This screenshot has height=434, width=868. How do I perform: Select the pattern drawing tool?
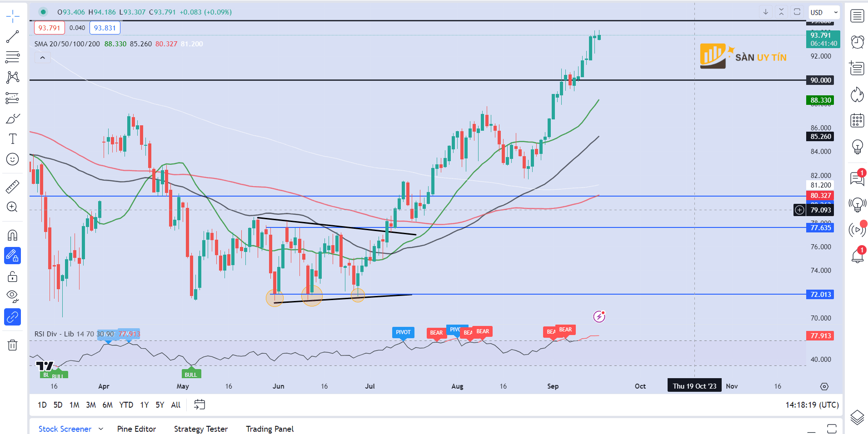(13, 77)
